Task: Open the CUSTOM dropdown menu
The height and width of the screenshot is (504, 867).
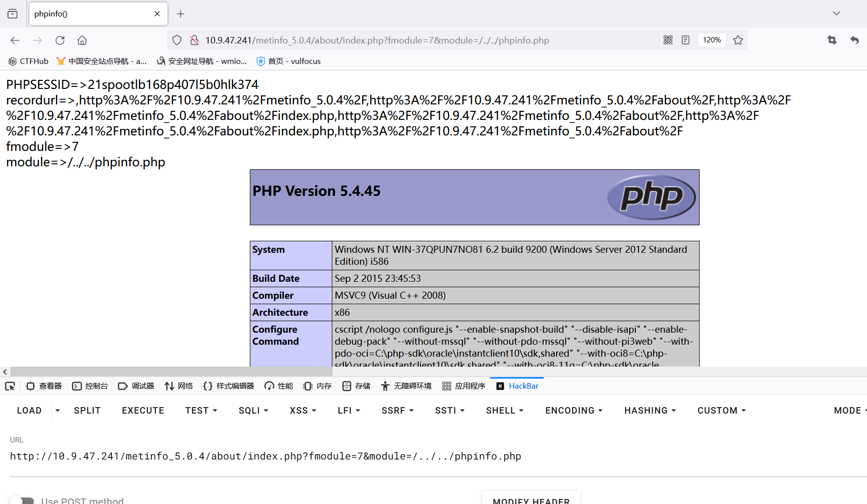Action: click(722, 411)
